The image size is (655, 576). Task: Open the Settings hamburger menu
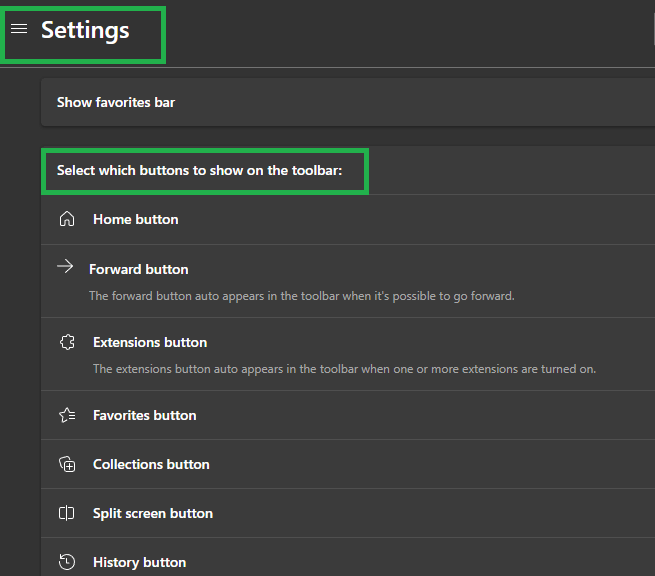[x=19, y=29]
